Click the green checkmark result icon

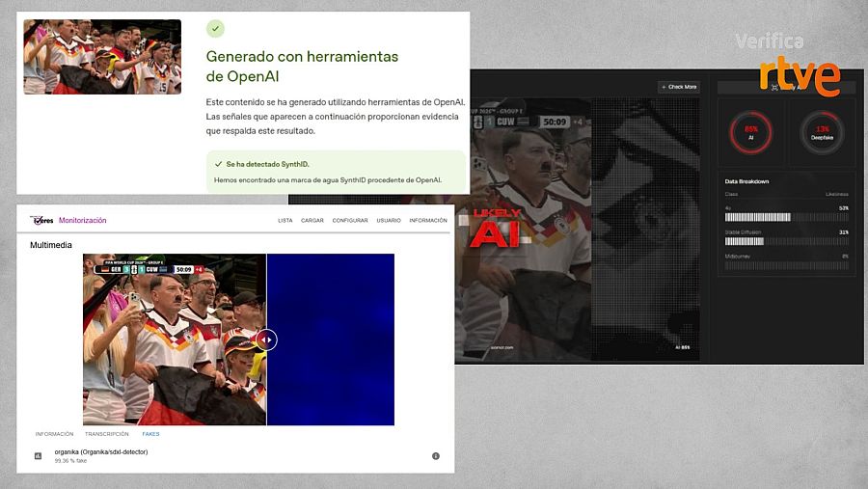[215, 29]
